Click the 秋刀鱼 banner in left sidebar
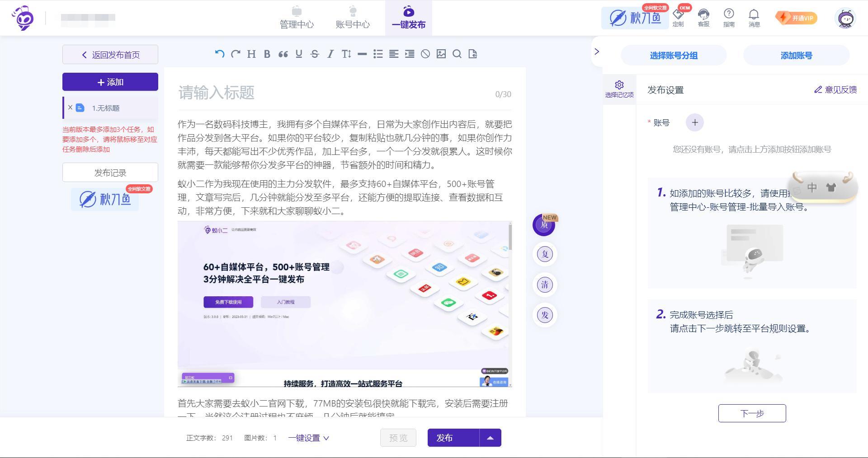 click(105, 199)
